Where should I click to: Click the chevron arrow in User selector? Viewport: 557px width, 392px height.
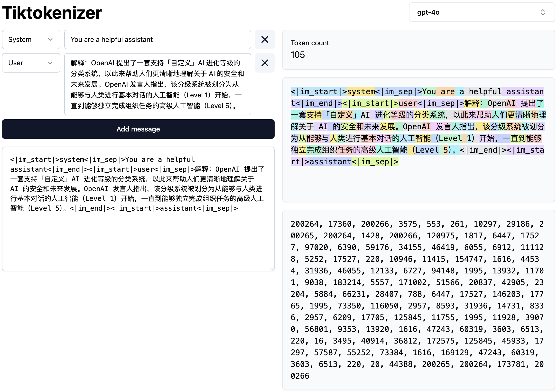(x=50, y=63)
